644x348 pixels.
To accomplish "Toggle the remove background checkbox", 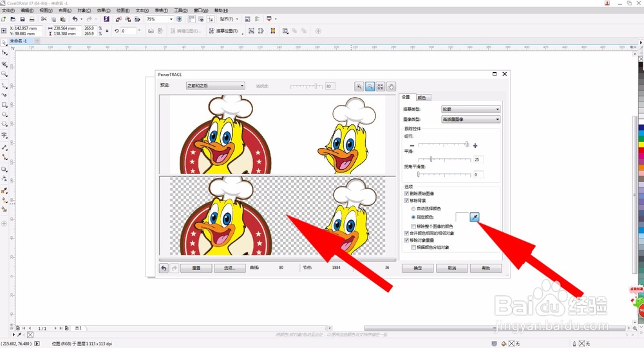I will tap(406, 201).
